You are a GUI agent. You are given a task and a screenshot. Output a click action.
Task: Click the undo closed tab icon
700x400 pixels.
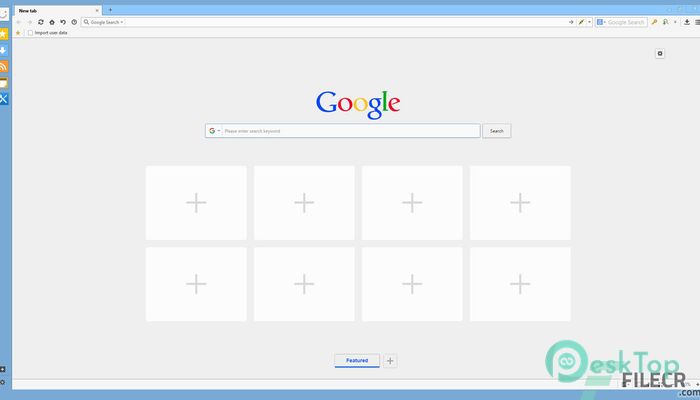(x=63, y=22)
